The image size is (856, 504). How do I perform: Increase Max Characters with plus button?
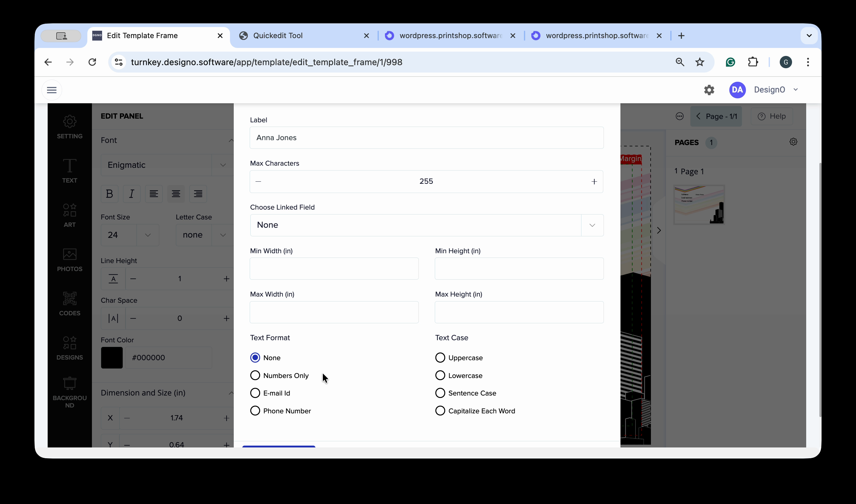594,181
